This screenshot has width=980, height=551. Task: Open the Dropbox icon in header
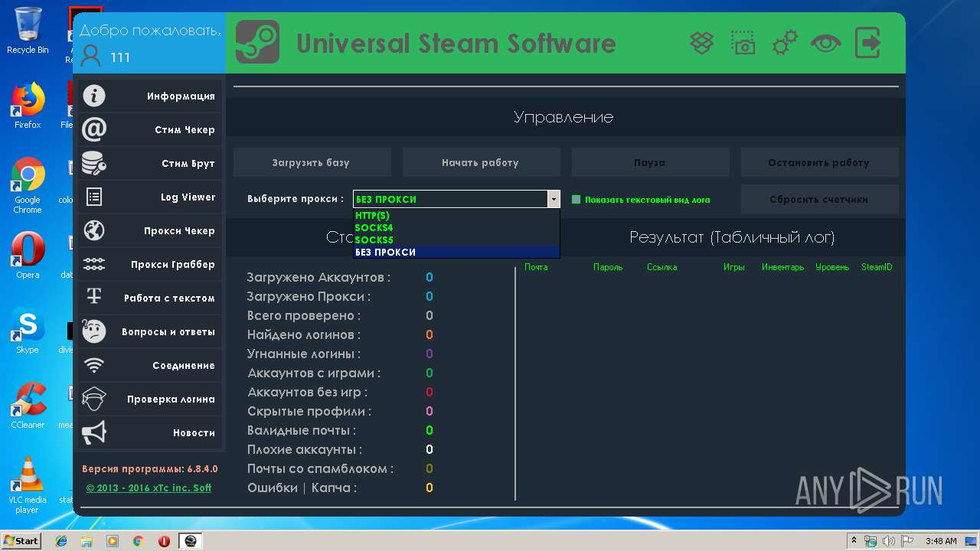702,43
